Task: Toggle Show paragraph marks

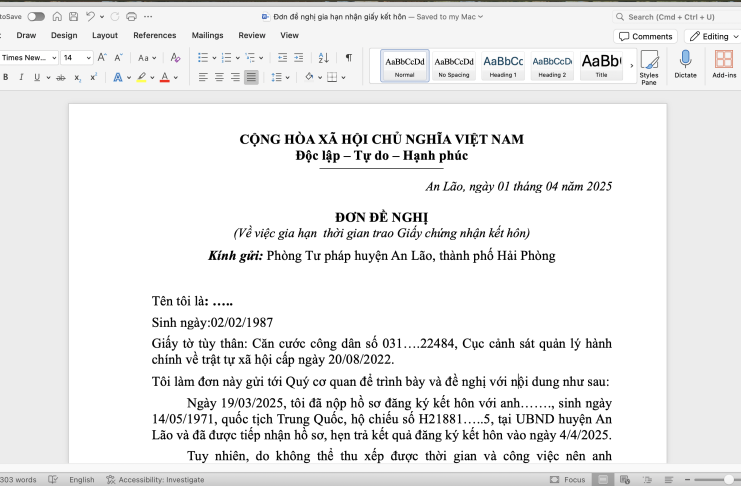Action: (x=349, y=58)
